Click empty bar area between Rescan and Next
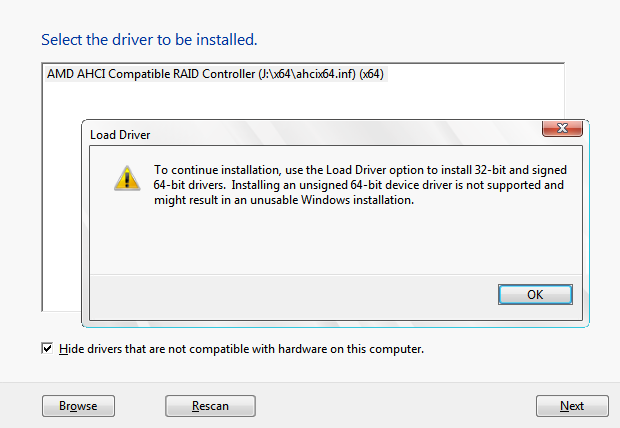620x428 pixels. click(x=395, y=406)
